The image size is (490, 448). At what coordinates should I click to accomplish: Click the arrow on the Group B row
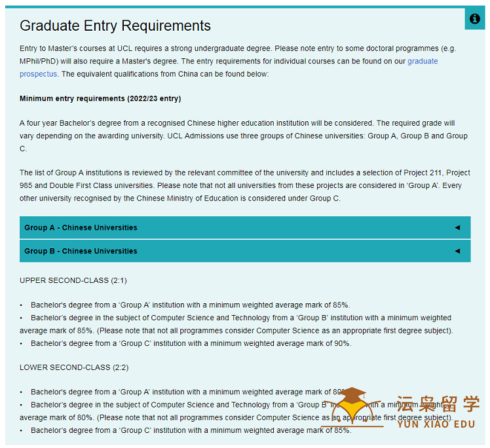click(x=457, y=251)
